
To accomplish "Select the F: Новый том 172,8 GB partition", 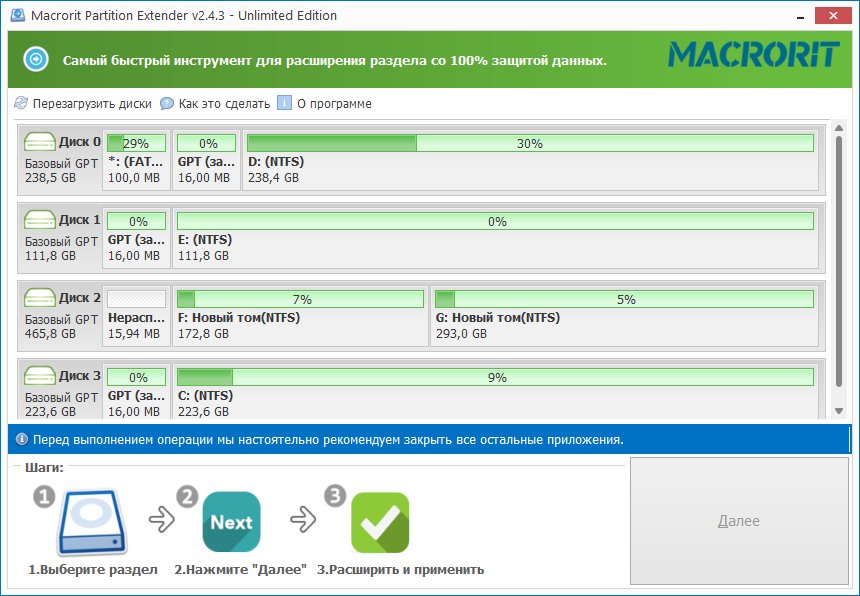I will tap(301, 315).
